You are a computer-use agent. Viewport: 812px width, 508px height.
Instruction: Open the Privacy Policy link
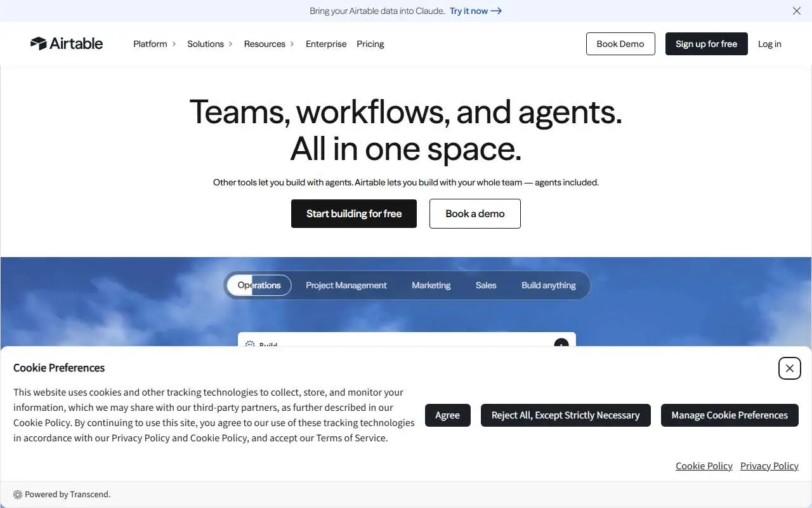(x=769, y=466)
